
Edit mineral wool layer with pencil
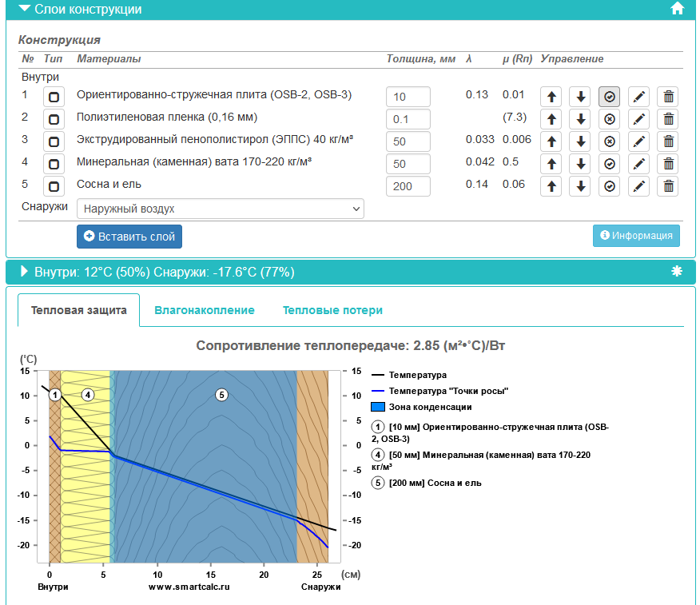click(x=638, y=164)
